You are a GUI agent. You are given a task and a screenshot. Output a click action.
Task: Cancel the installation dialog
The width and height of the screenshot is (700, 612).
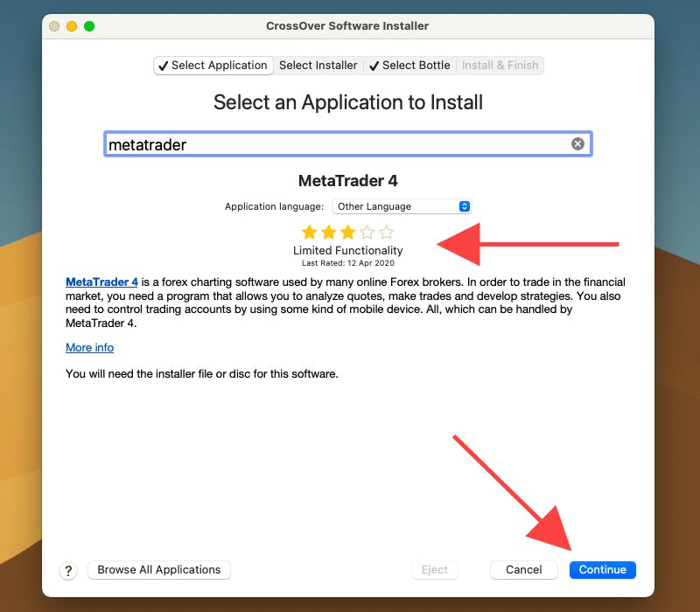pos(523,570)
